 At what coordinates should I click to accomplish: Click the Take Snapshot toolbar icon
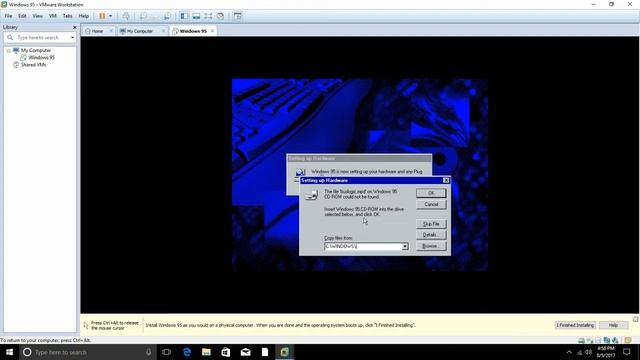(143, 16)
